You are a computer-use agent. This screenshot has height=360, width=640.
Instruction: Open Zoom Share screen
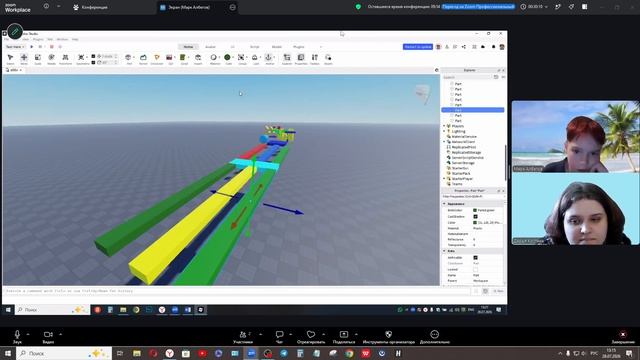(x=344, y=337)
